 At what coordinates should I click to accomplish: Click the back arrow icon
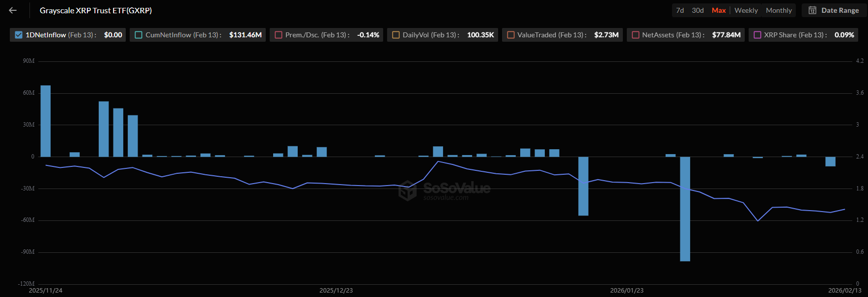tap(13, 10)
